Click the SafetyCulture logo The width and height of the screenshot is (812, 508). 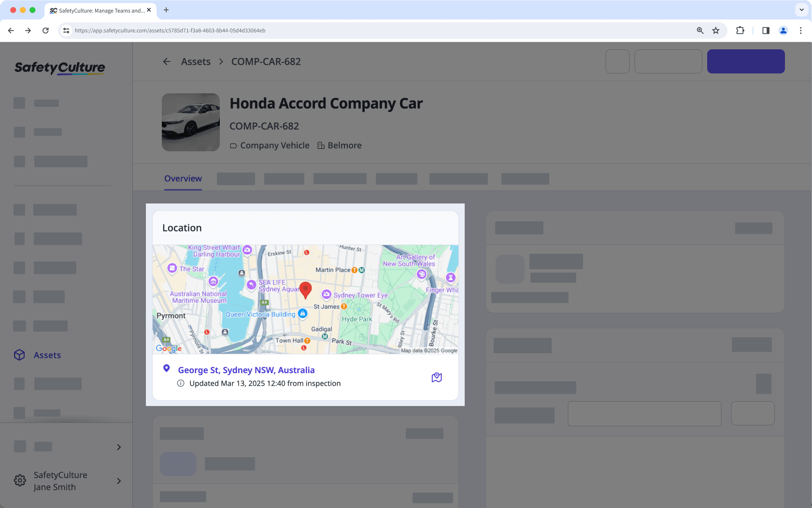click(59, 68)
